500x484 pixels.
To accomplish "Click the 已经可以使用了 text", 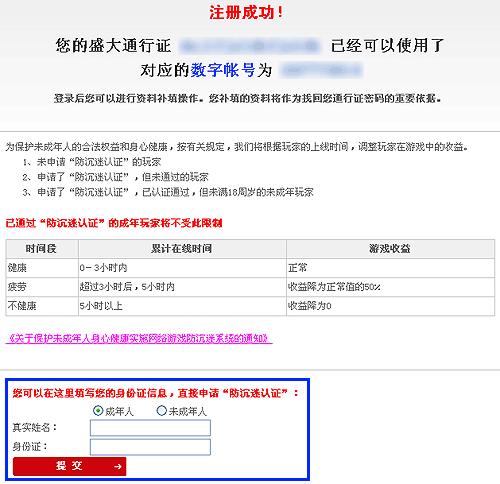I will click(x=387, y=46).
